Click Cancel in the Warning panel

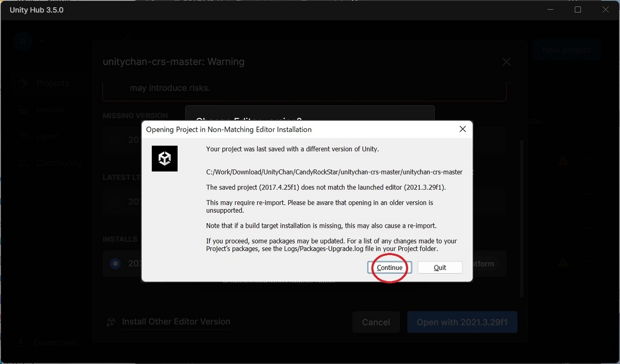pyautogui.click(x=376, y=322)
